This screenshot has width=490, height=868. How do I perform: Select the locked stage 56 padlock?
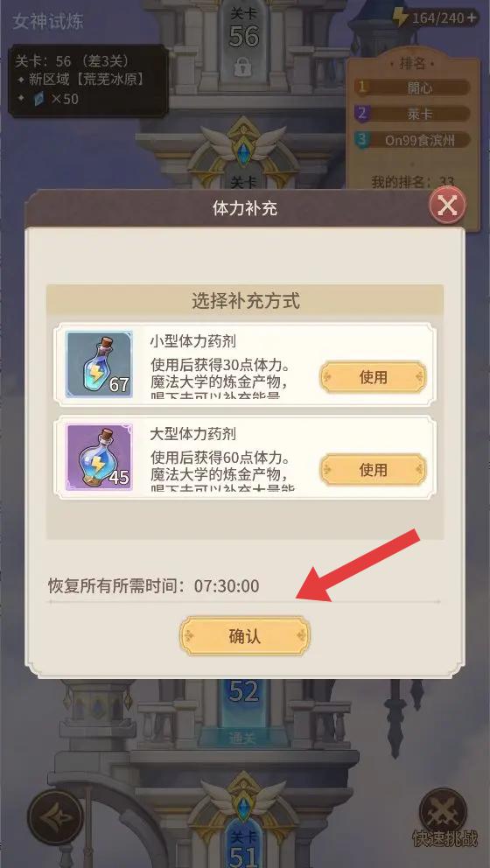coord(241,67)
